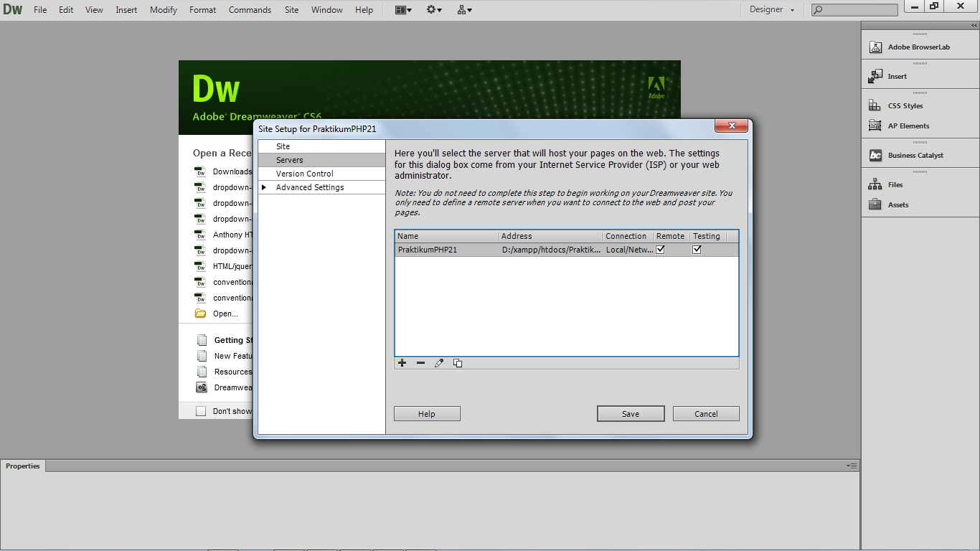Viewport: 980px width, 551px height.
Task: Open the Adobe BrowserLab panel
Action: (x=918, y=47)
